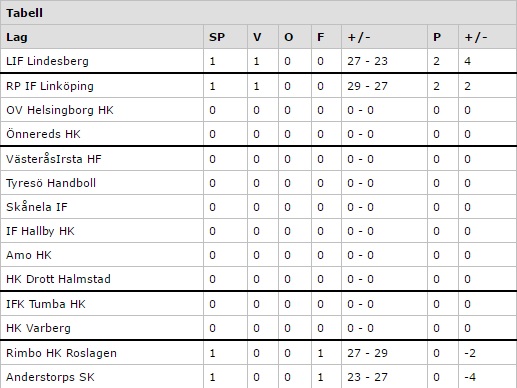
Task: Select OV Helsingborg HK in table
Action: [60, 110]
